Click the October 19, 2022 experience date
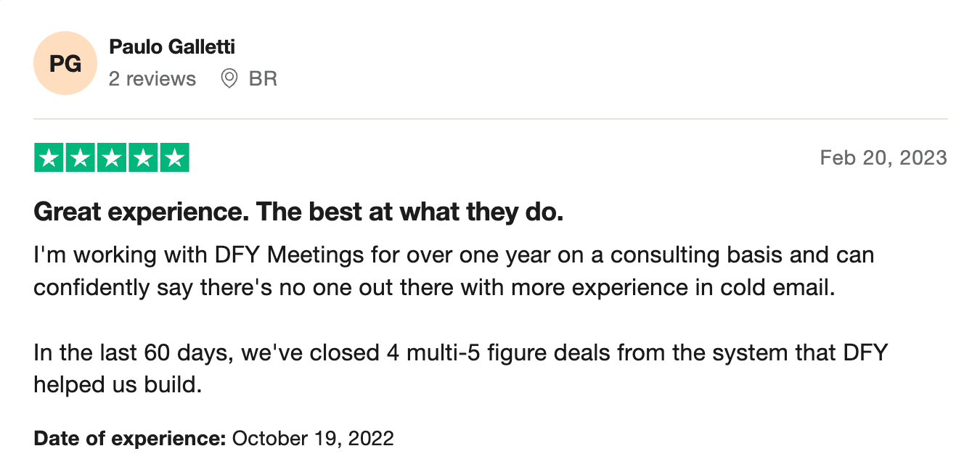The width and height of the screenshot is (980, 467). (313, 438)
